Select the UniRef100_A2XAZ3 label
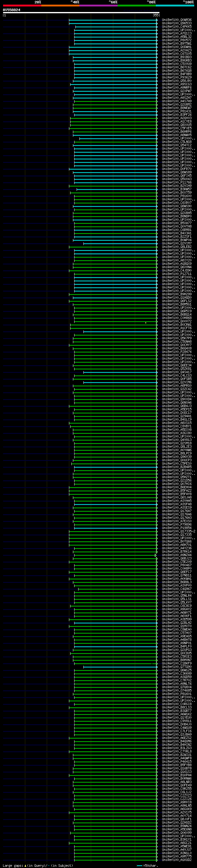The image size is (197, 868). coord(176,50)
